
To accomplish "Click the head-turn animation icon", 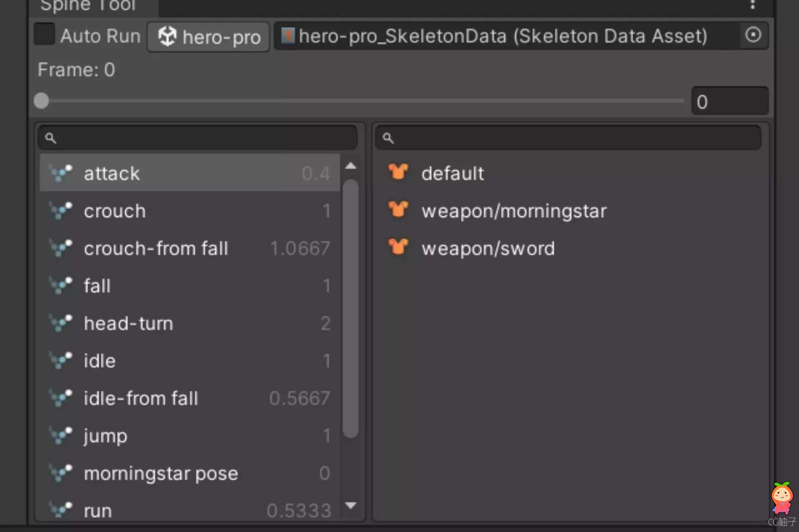I will coord(61,322).
